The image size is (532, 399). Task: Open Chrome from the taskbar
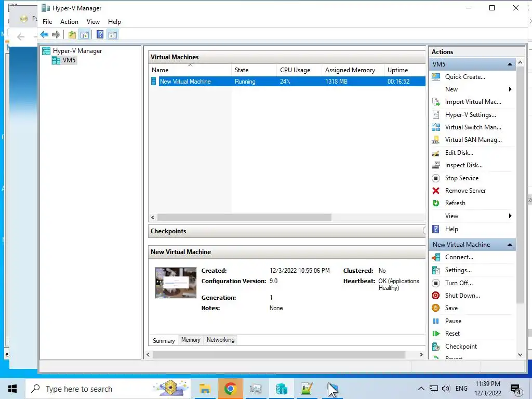(230, 389)
